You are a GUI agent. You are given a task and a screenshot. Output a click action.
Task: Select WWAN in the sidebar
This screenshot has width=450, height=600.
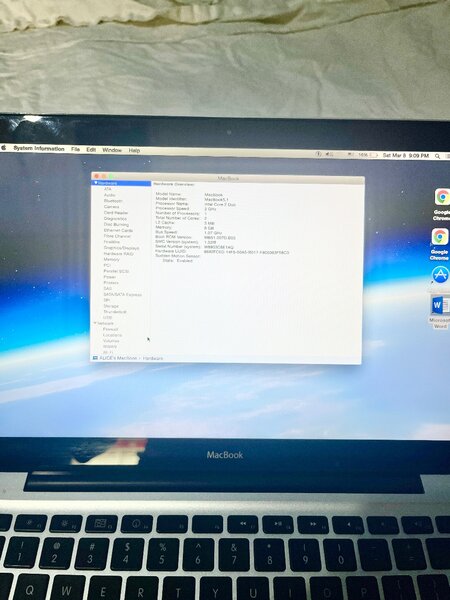(x=110, y=346)
